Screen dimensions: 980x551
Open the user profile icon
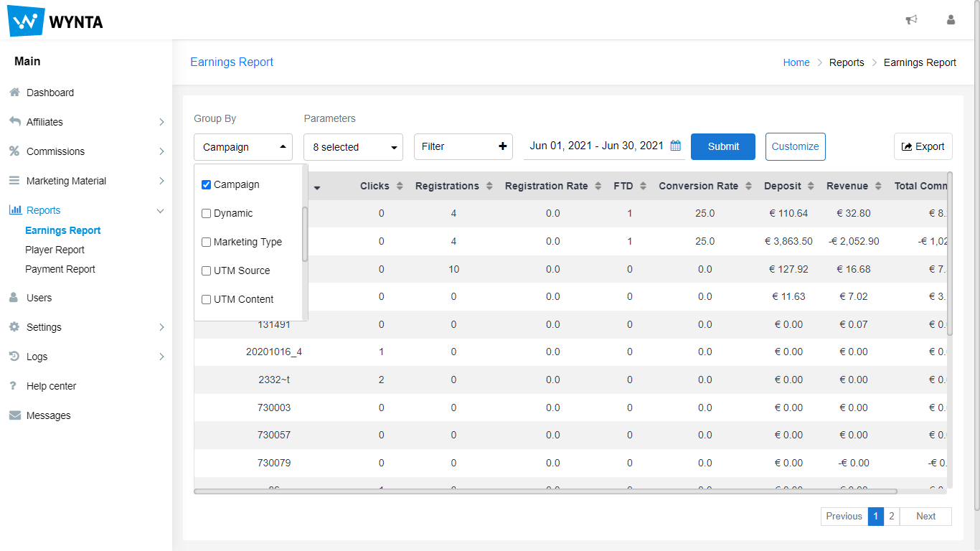[951, 20]
